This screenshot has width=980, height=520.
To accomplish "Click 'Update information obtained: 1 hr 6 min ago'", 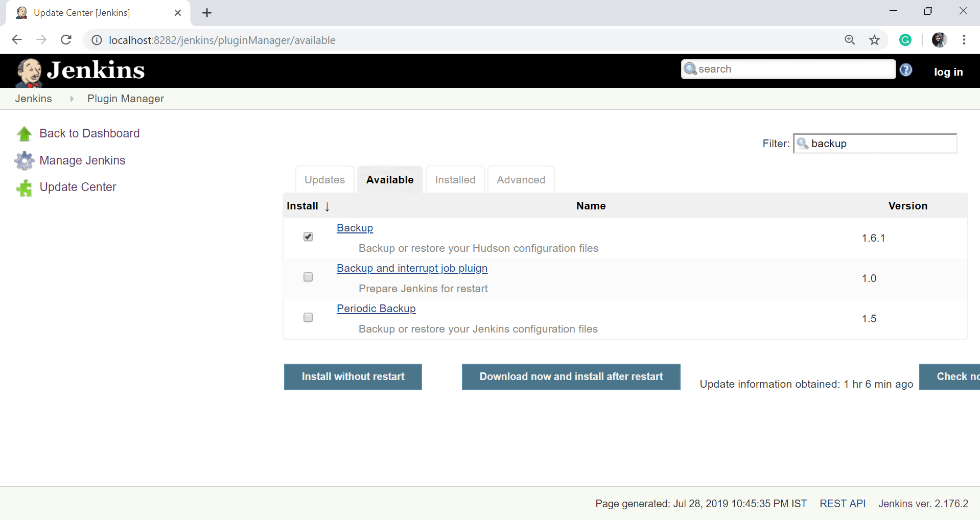I will point(806,384).
